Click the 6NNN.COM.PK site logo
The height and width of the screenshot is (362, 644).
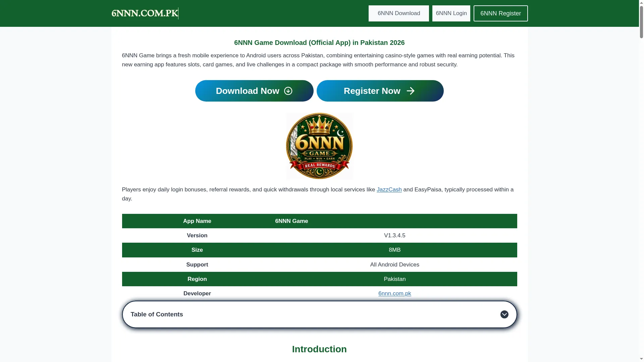pyautogui.click(x=145, y=13)
